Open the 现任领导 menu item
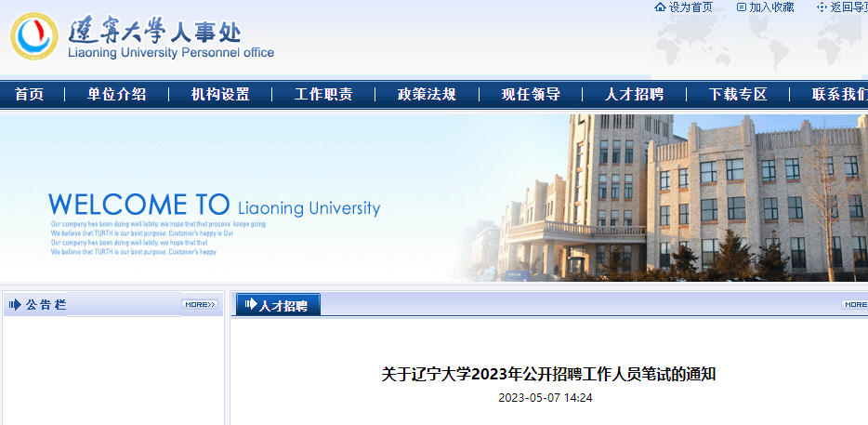 tap(531, 94)
